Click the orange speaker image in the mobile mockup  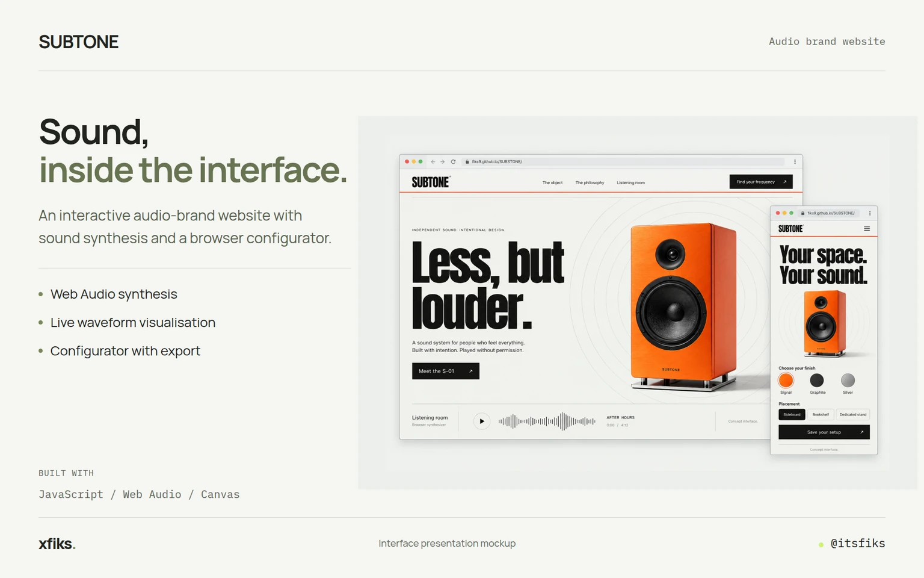824,324
